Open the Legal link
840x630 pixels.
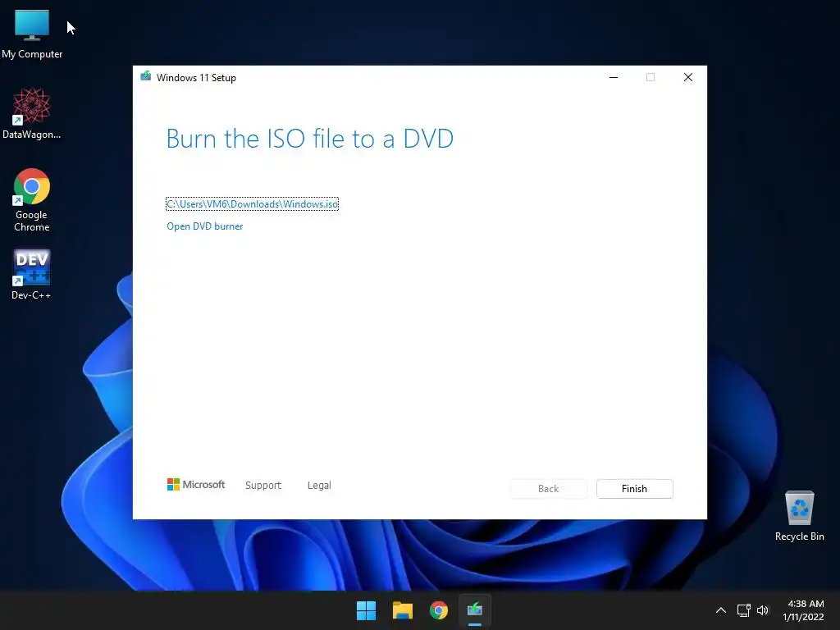(319, 486)
